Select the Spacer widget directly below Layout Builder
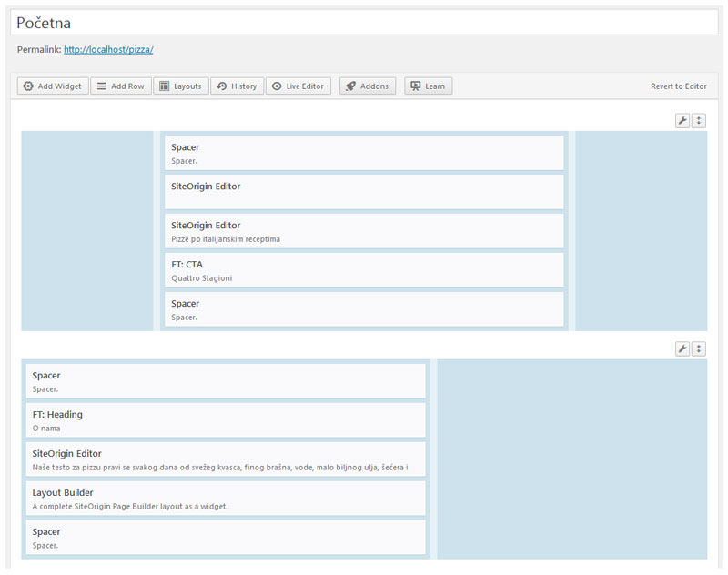 [x=226, y=537]
